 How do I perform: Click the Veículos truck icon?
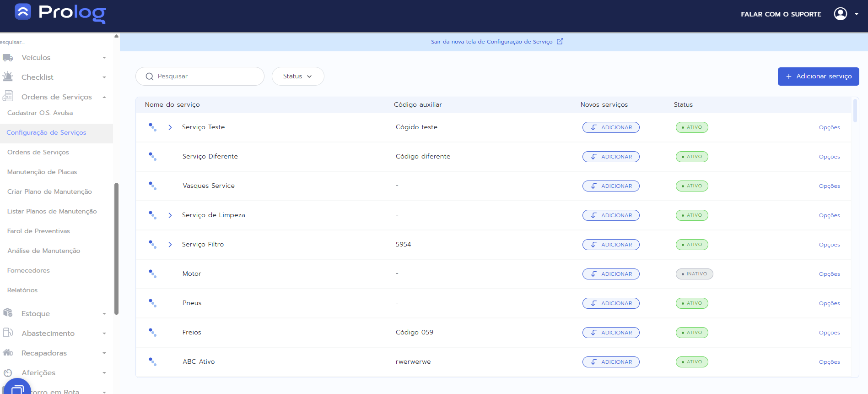[8, 58]
